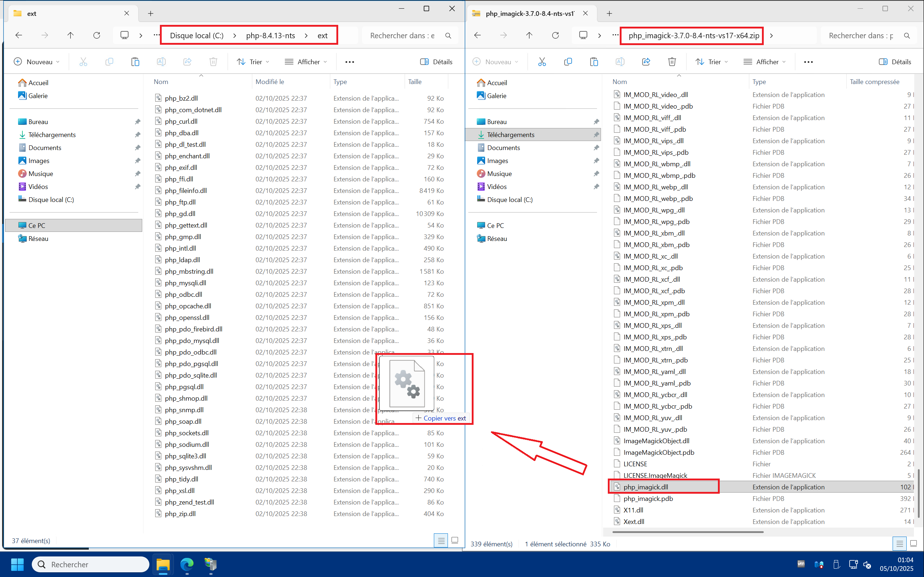
Task: Click php-8.4.13-nts in the breadcrumb path
Action: tap(270, 35)
